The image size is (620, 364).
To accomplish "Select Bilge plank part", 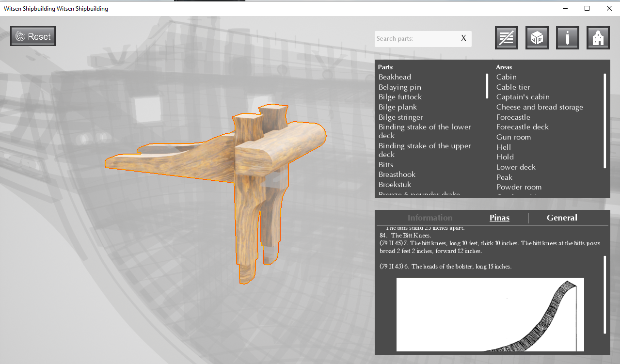I will [x=397, y=107].
